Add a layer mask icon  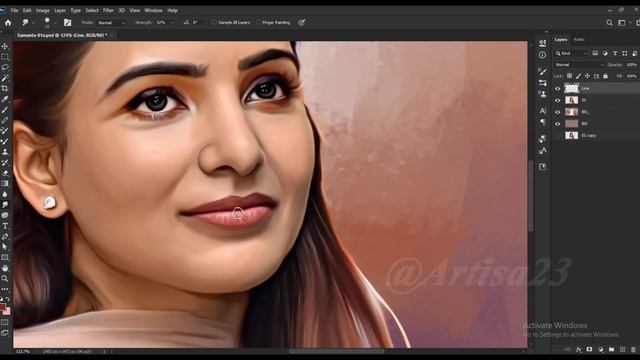click(589, 350)
